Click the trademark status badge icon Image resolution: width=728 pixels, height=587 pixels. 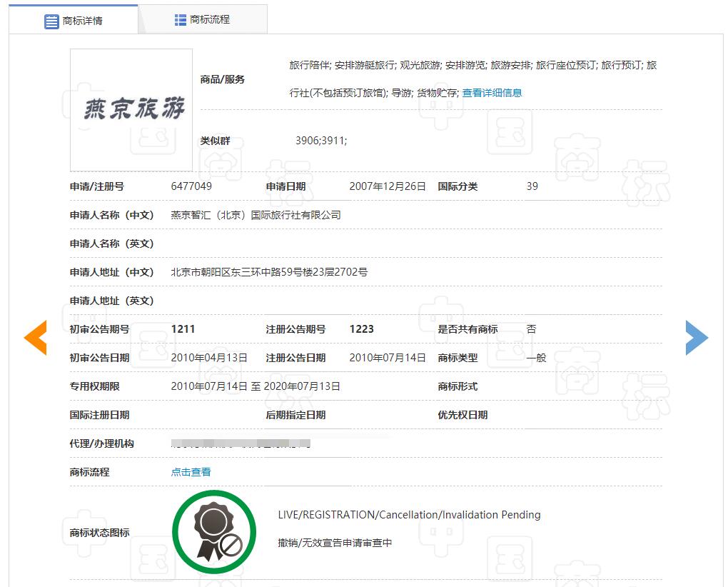(x=214, y=532)
